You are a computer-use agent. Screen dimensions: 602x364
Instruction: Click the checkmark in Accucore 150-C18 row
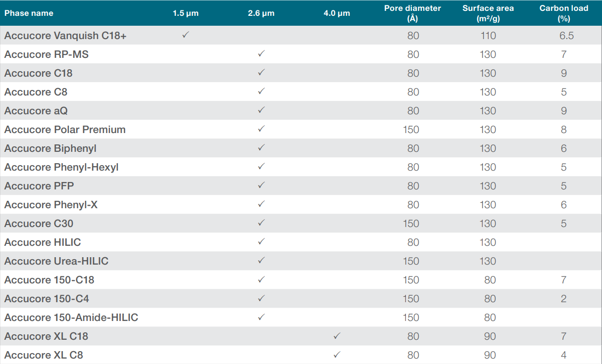261,279
